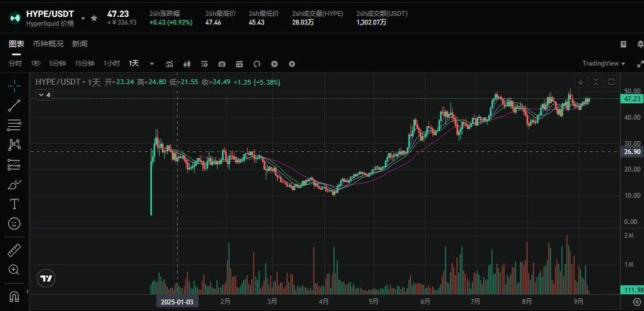Switch to the 新闻 tab
Viewport: 644px width, 311px height.
tap(80, 44)
